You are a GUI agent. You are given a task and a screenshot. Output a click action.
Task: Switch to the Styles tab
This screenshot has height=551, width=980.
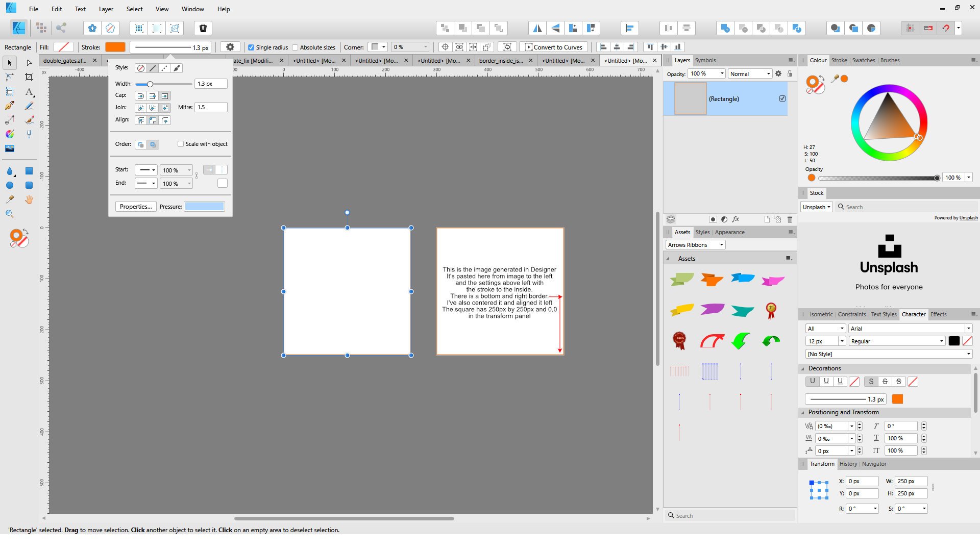[702, 232]
